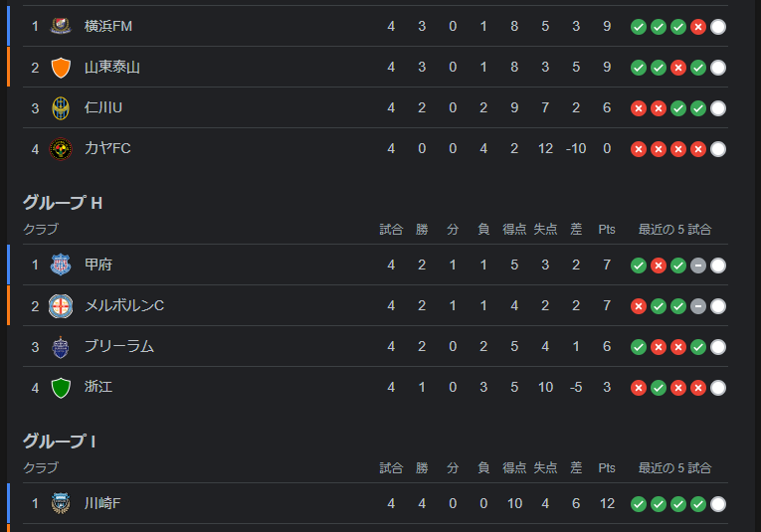Image resolution: width=761 pixels, height=532 pixels.
Task: Open the 横浜FM team name link
Action: (x=108, y=26)
